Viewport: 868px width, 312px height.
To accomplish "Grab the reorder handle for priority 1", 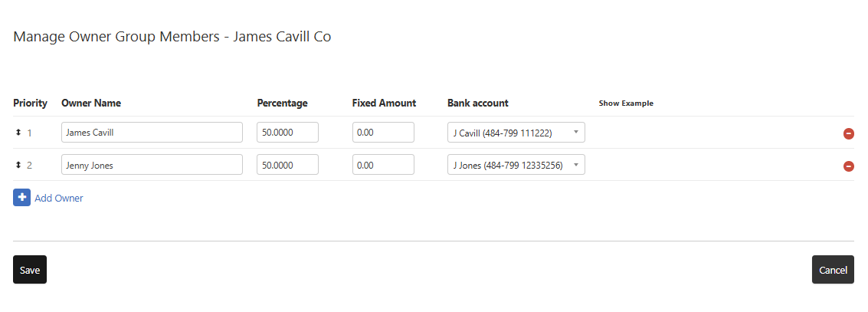I will (18, 133).
